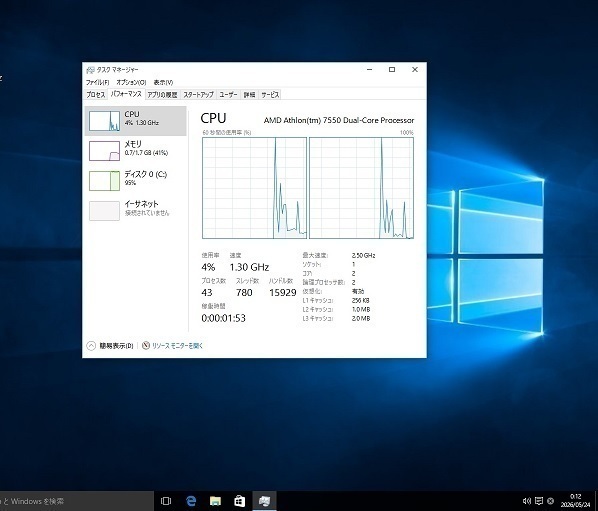Image resolution: width=598 pixels, height=511 pixels.
Task: Switch to the 詳細 tab
Action: coord(249,95)
